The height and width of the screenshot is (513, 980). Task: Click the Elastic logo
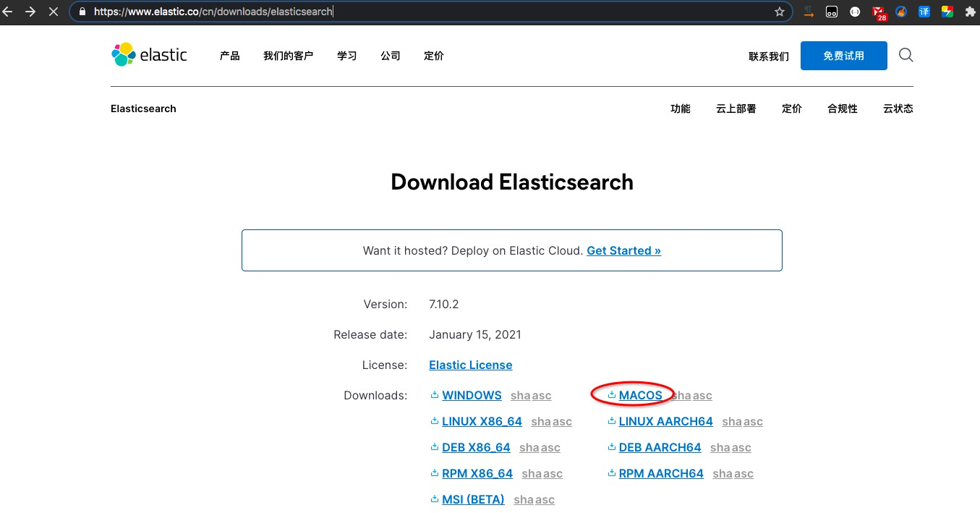[x=150, y=54]
